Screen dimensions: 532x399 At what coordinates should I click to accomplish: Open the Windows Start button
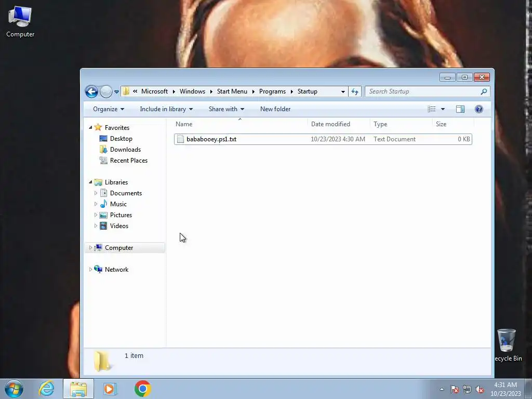tap(14, 389)
